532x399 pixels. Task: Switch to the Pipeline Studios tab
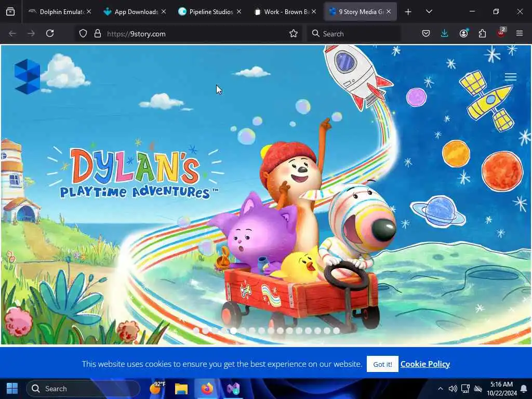tap(210, 11)
